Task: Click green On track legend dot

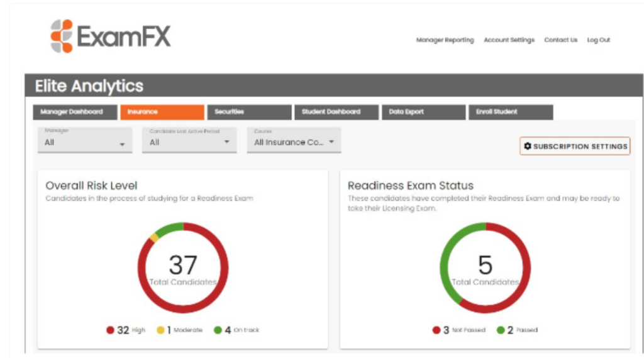Action: pos(218,330)
